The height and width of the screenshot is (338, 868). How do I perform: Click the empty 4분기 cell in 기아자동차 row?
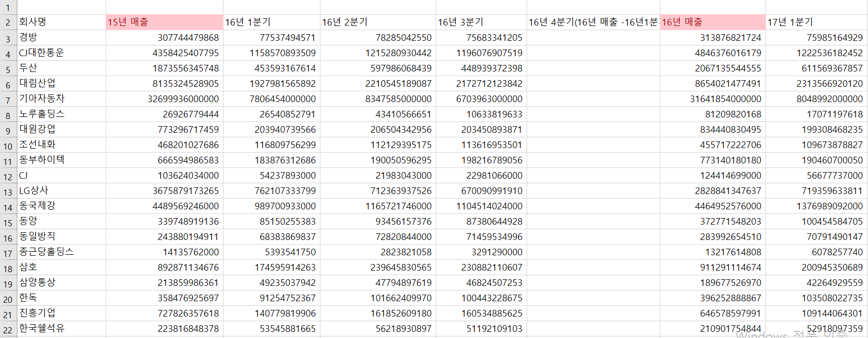(x=593, y=99)
